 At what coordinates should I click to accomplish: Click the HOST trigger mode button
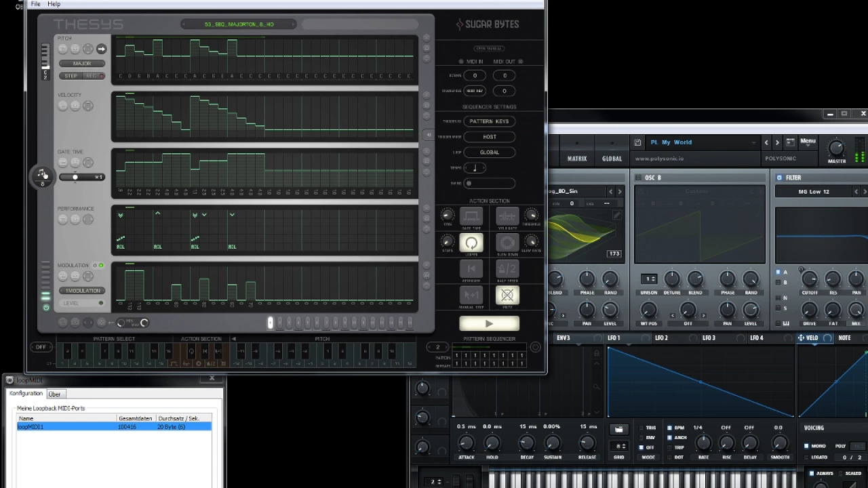pos(489,137)
